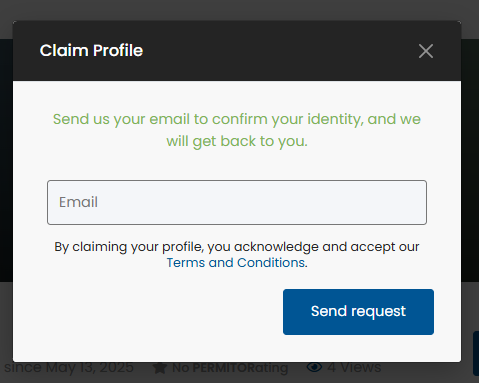The image size is (479, 383).
Task: Submit with the Send request button
Action: 358,312
